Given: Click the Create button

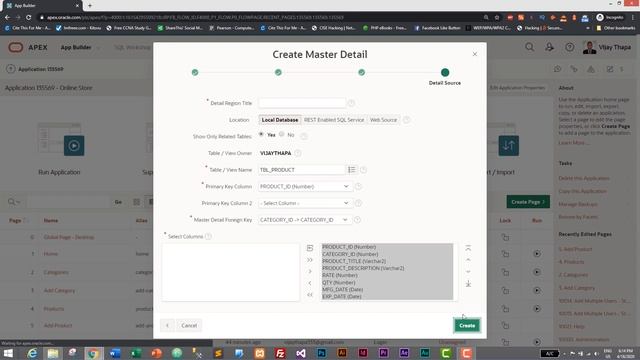Looking at the screenshot, I should [467, 325].
